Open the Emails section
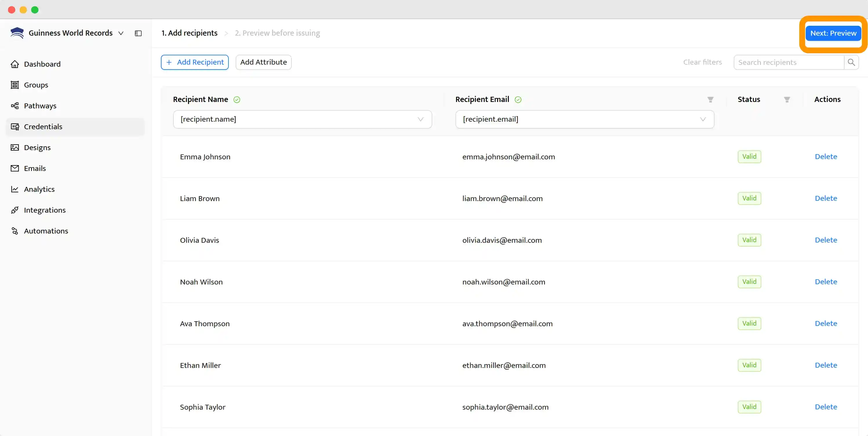The image size is (868, 436). pos(35,168)
